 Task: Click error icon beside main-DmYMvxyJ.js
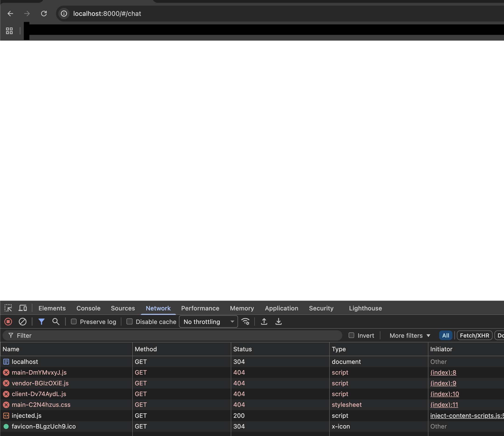pos(6,373)
